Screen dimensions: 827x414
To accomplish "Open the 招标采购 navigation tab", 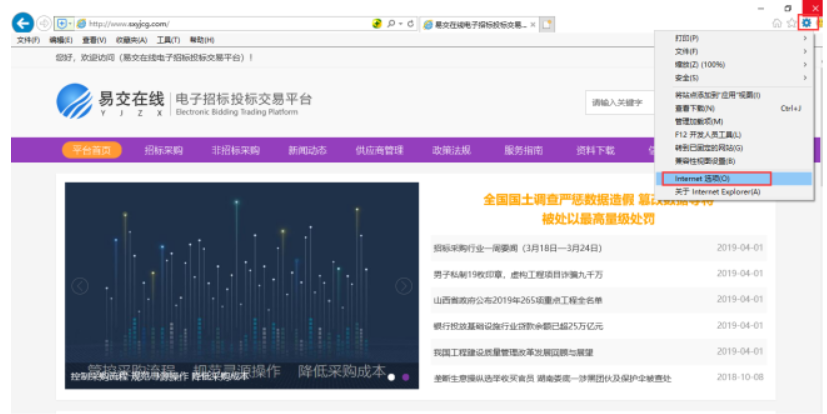I will coord(164,150).
